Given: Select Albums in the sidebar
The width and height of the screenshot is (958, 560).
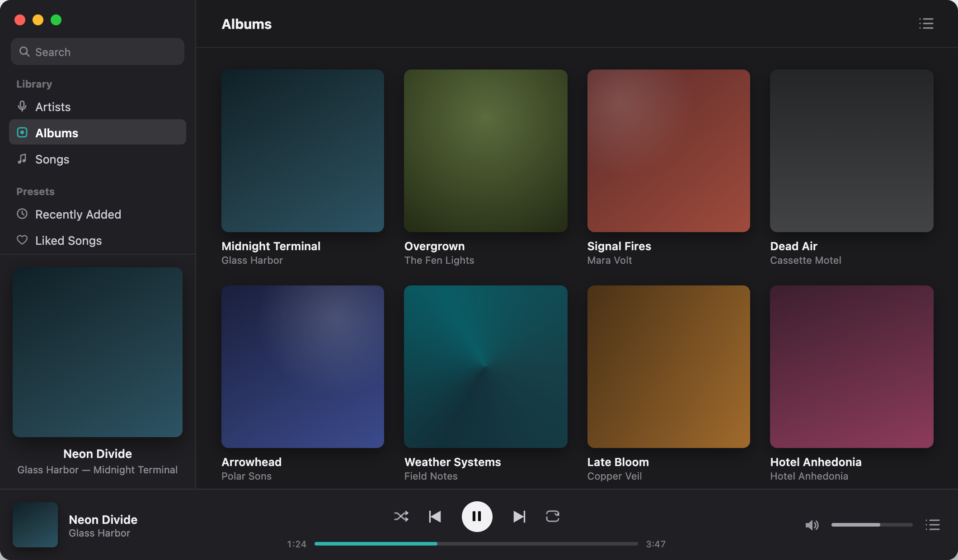Looking at the screenshot, I should (x=98, y=132).
